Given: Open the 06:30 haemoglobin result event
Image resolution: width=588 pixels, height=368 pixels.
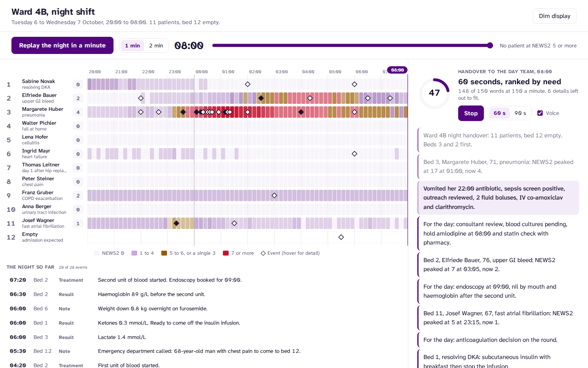Looking at the screenshot, I should pos(204,294).
